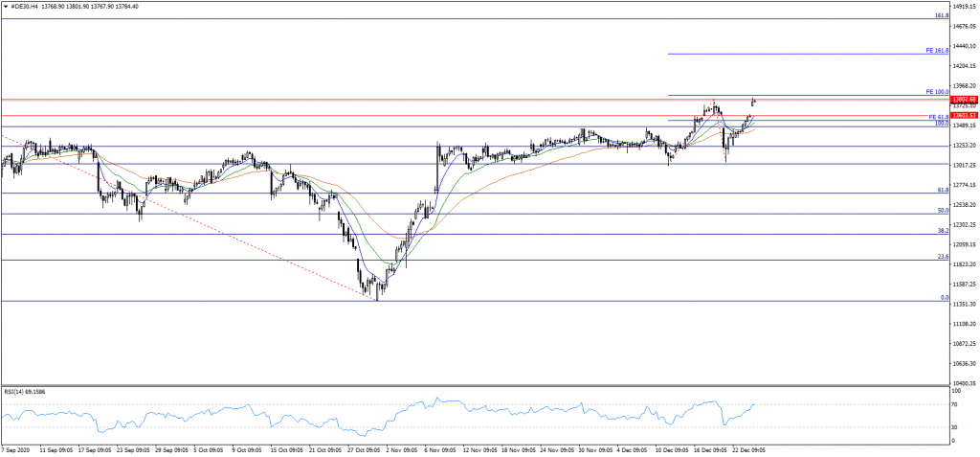Select the 0.0 Fibonacci level label
Image resolution: width=980 pixels, height=457 pixels.
pyautogui.click(x=944, y=298)
